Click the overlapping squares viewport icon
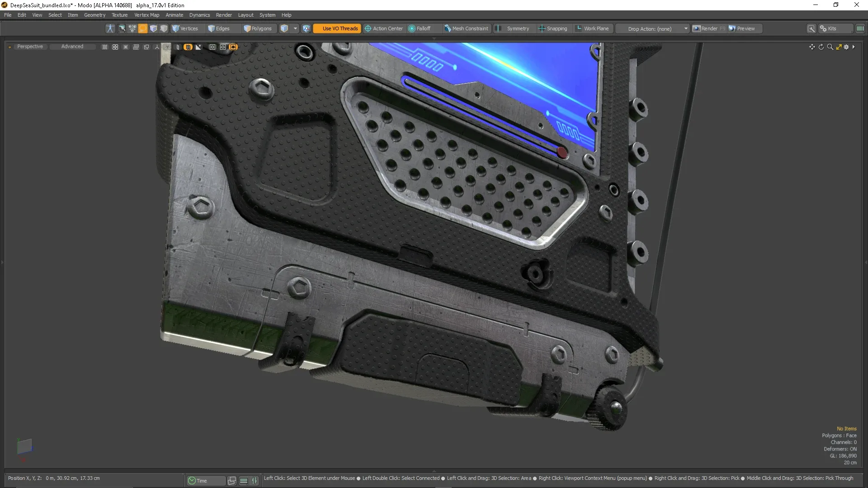Screen dimensions: 868x488 [x=146, y=47]
